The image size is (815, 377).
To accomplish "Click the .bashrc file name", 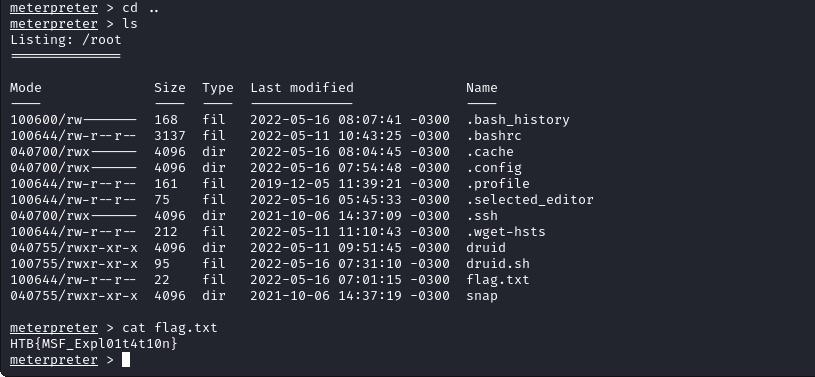I will pos(494,136).
